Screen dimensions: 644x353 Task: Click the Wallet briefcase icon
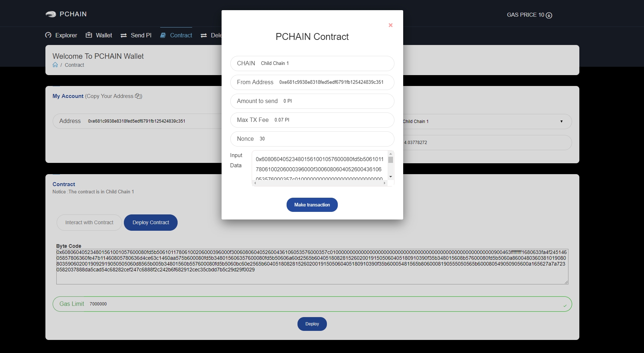(89, 35)
